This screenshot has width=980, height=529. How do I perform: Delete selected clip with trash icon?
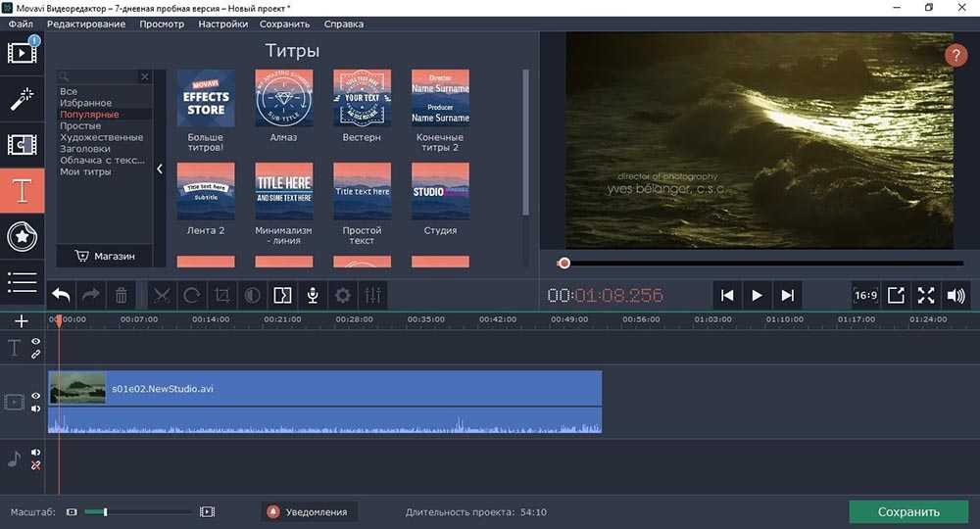(122, 295)
